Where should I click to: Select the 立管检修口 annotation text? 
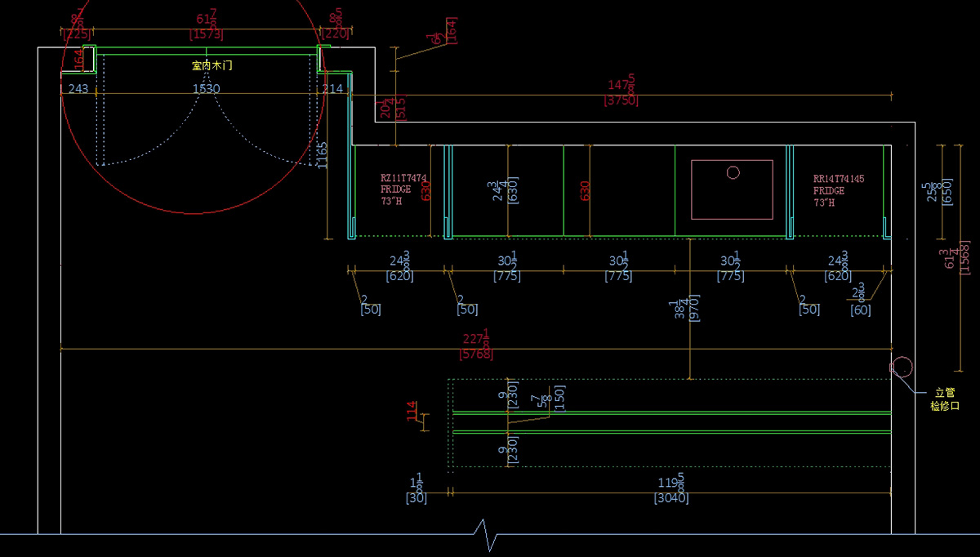(x=943, y=399)
